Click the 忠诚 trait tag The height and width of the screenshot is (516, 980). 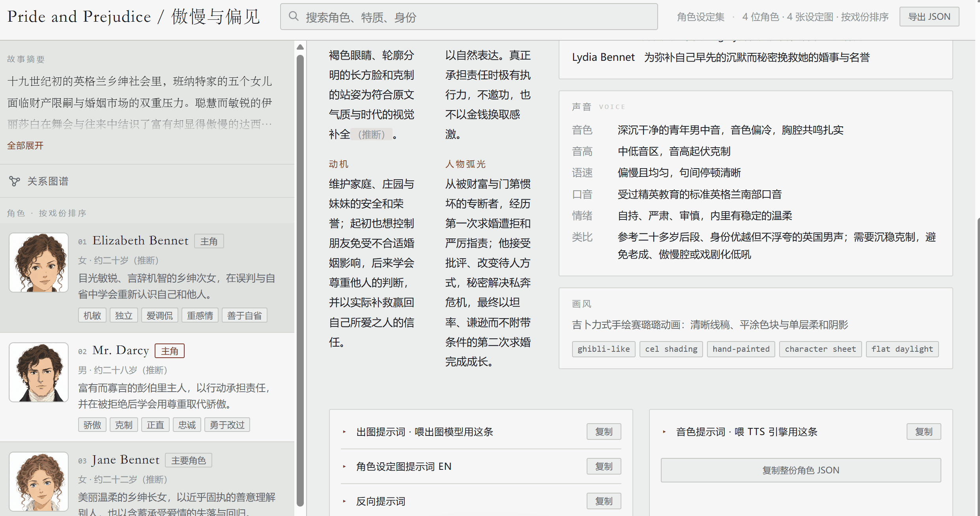coord(187,425)
